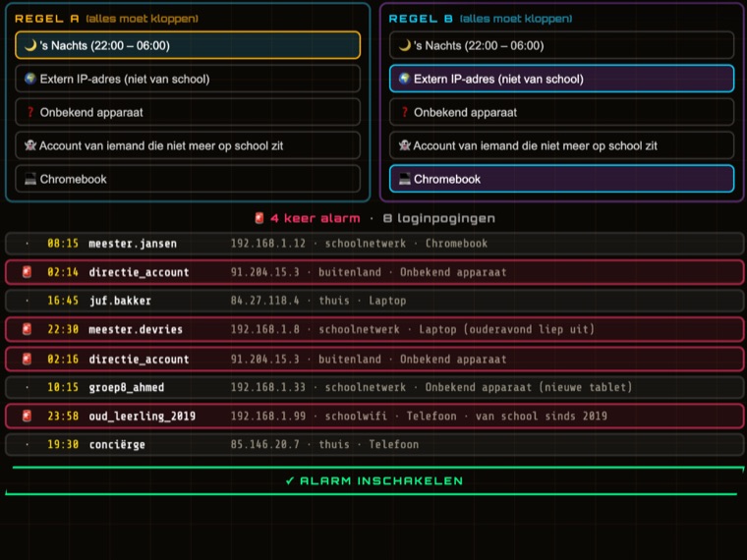The width and height of the screenshot is (747, 560).
Task: Click the 23:58 timestamp of oud_leerling_2019
Action: click(63, 416)
